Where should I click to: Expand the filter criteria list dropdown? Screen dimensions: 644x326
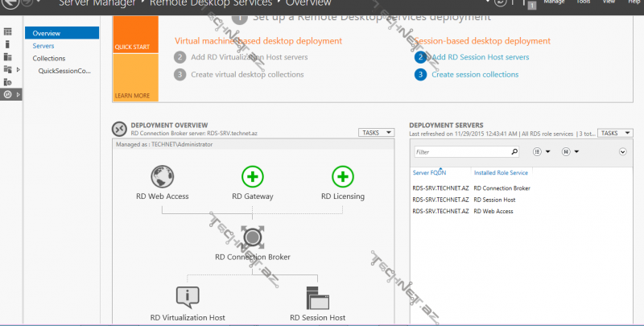(x=541, y=151)
